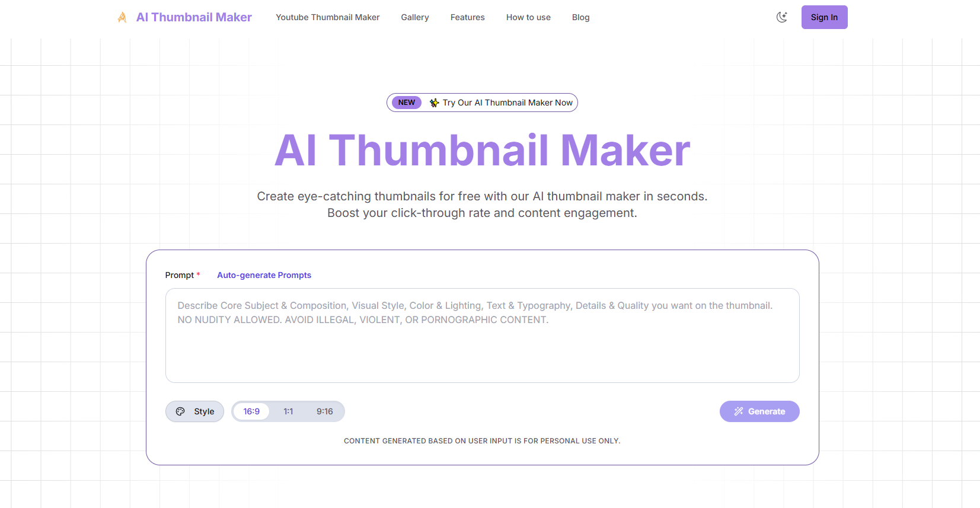The width and height of the screenshot is (980, 508).
Task: Open the Youtube Thumbnail Maker page
Action: click(327, 17)
